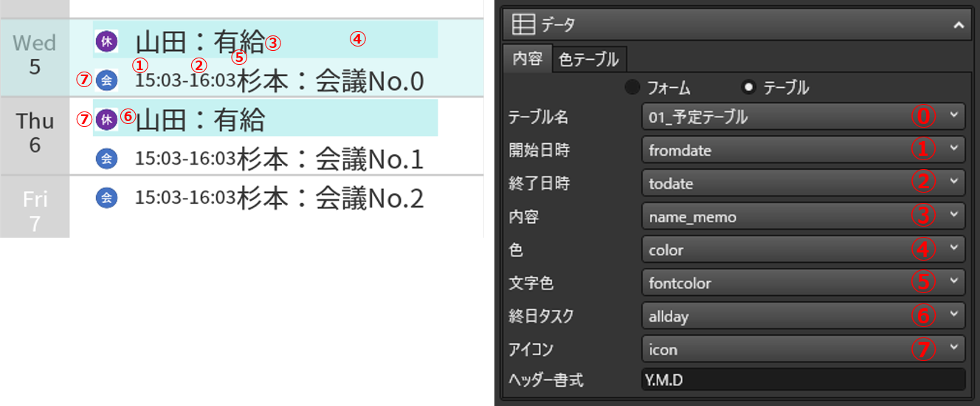Click the データ panel table icon
The image size is (980, 406).
pos(523,24)
